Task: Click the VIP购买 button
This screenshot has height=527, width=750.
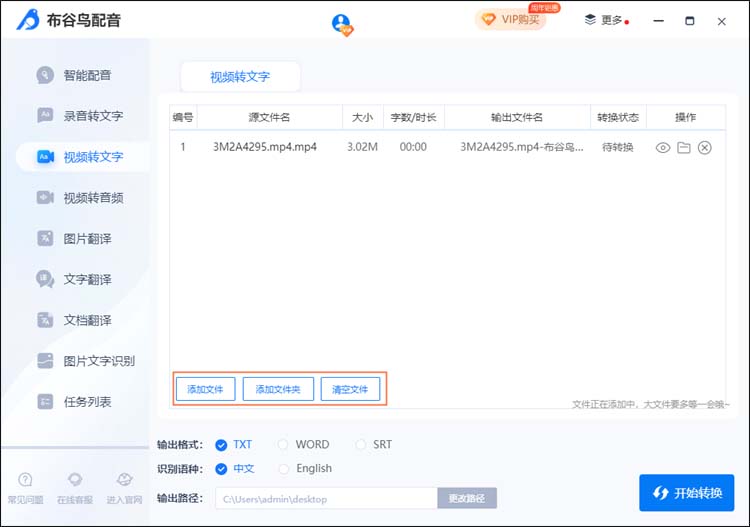Action: [x=511, y=20]
